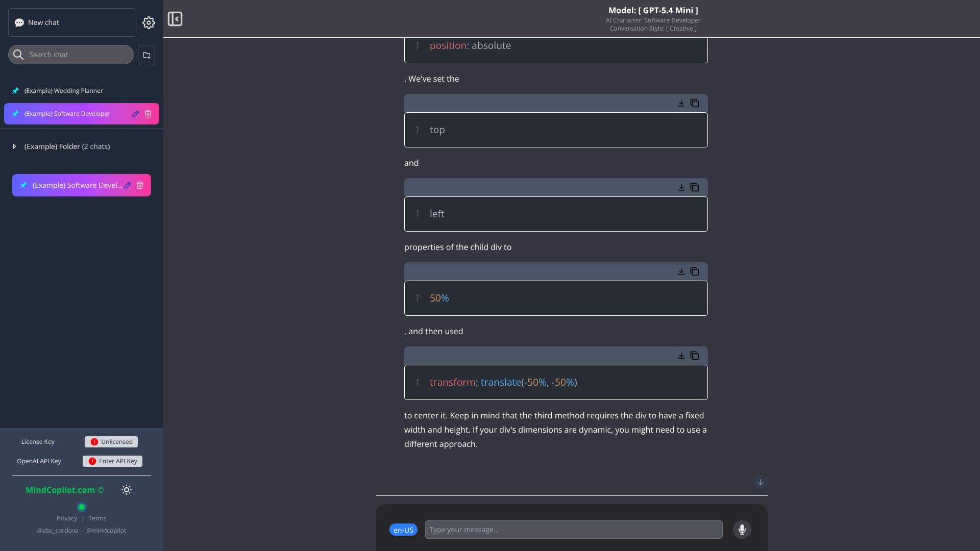Copy the transform translate code block
The height and width of the screenshot is (551, 980).
point(695,356)
